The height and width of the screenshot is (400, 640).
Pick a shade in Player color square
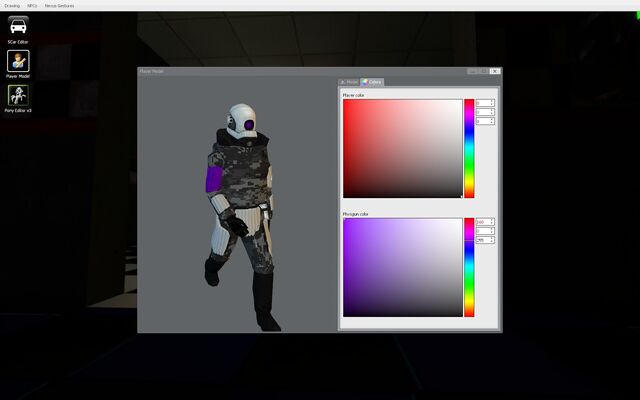click(402, 149)
